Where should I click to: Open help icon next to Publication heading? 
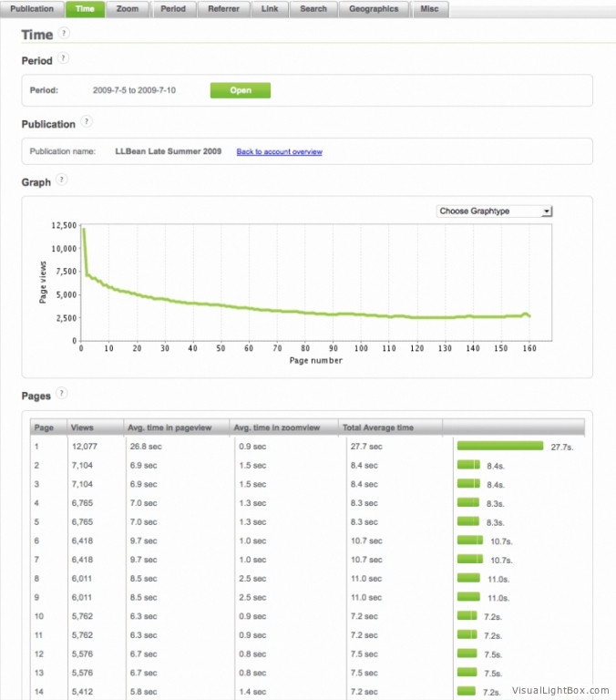[x=86, y=121]
